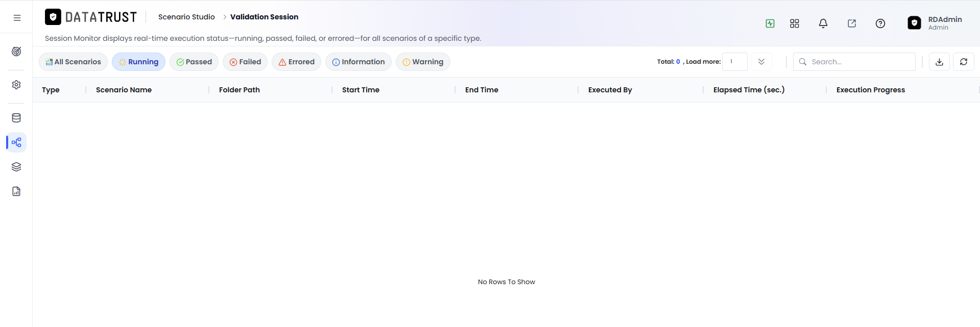Sort by the Folder Path column header
Screen dimensions: 980x327
240,90
